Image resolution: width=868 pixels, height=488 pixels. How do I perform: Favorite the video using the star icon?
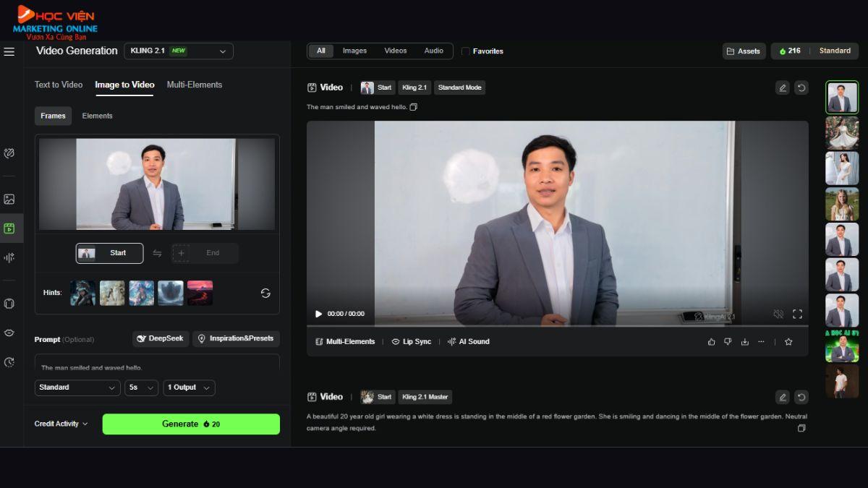coord(788,341)
